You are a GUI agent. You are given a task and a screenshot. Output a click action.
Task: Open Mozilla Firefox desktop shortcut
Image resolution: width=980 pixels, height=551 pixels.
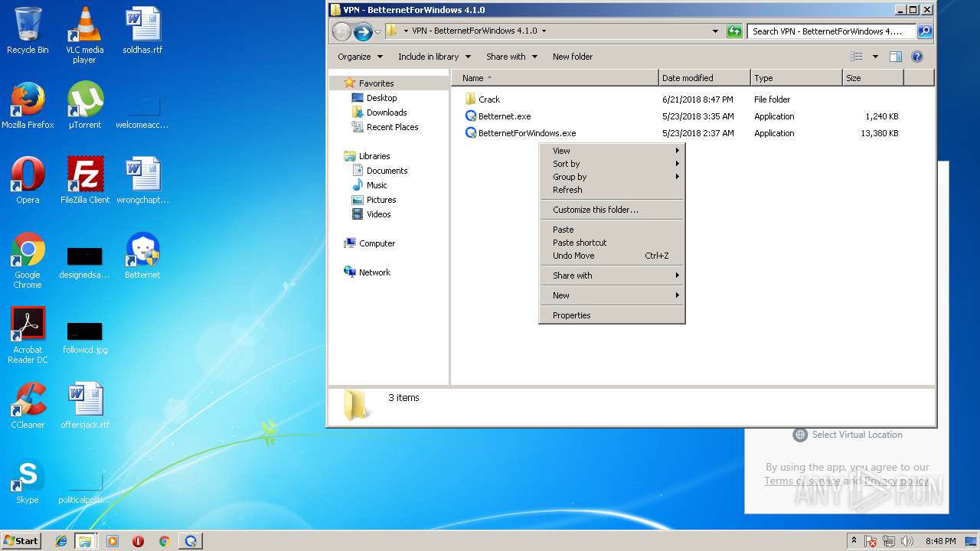tap(28, 106)
